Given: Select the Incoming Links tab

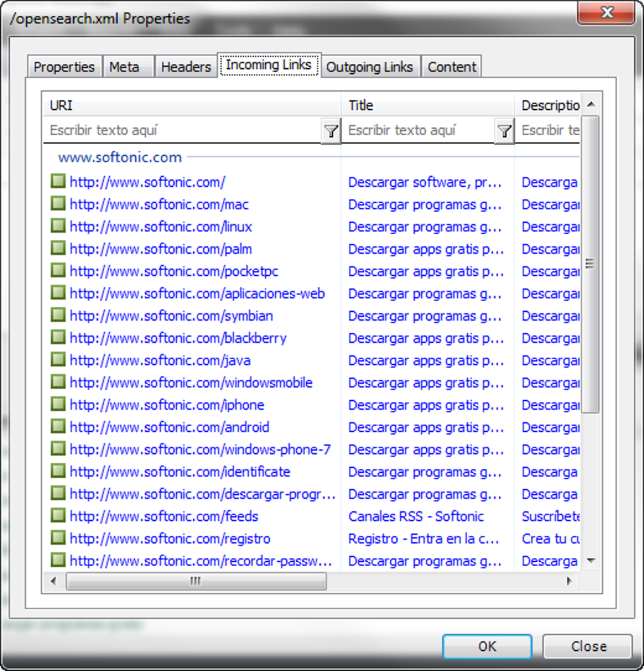Looking at the screenshot, I should 269,65.
